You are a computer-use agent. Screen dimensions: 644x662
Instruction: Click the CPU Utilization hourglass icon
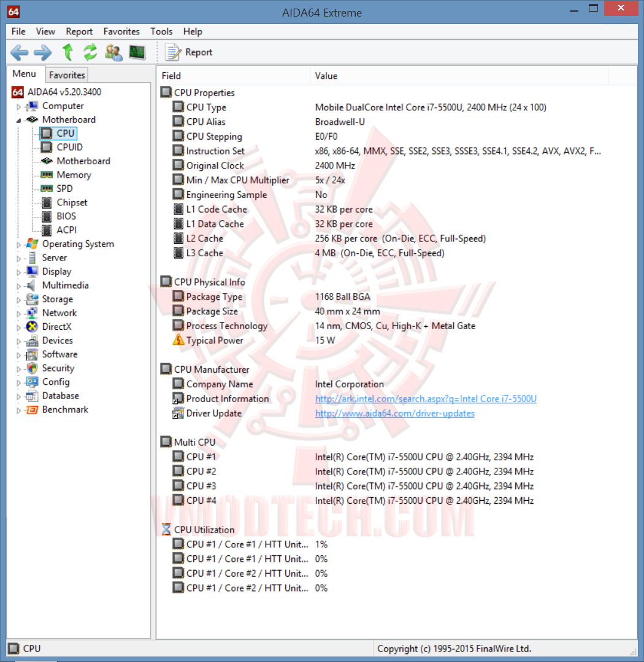coord(166,530)
